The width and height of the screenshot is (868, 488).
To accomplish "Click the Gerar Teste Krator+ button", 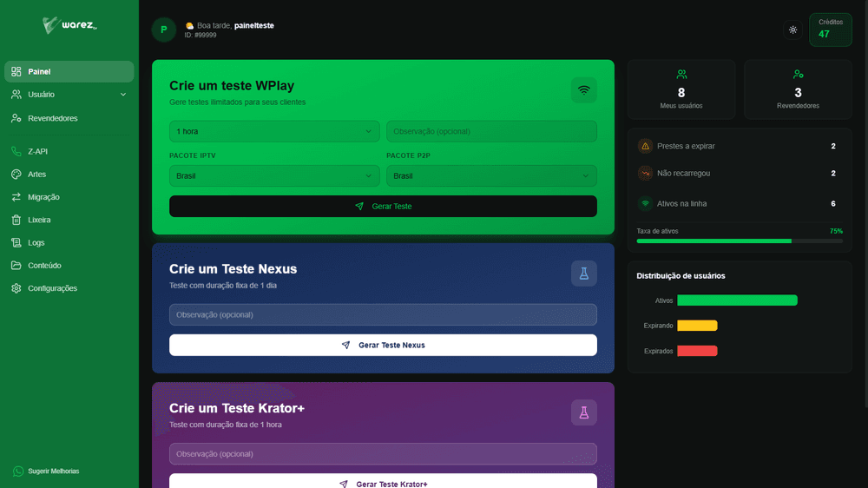I will click(383, 481).
